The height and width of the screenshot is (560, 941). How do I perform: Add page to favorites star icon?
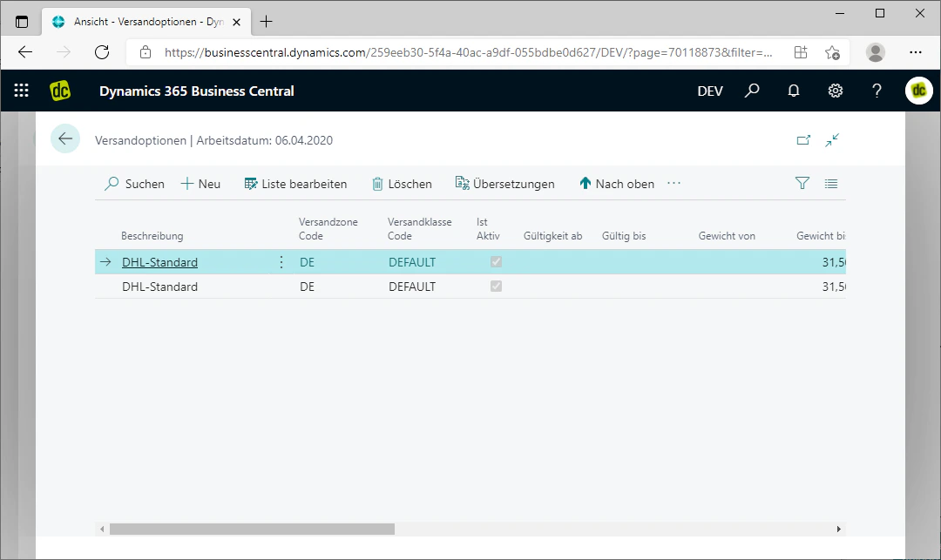point(832,52)
